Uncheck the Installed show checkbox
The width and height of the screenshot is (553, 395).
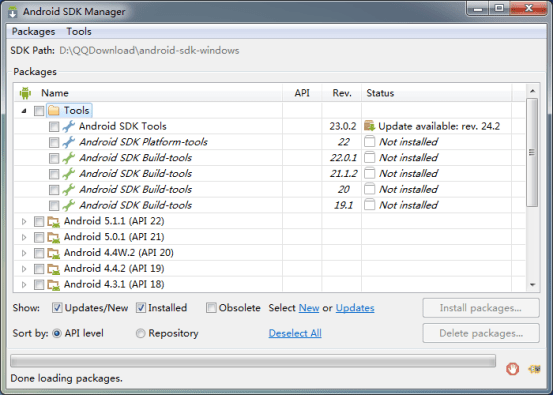pos(141,308)
